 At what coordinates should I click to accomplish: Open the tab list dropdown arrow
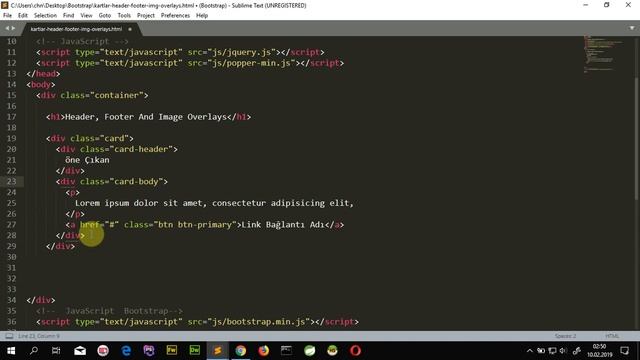pos(632,28)
